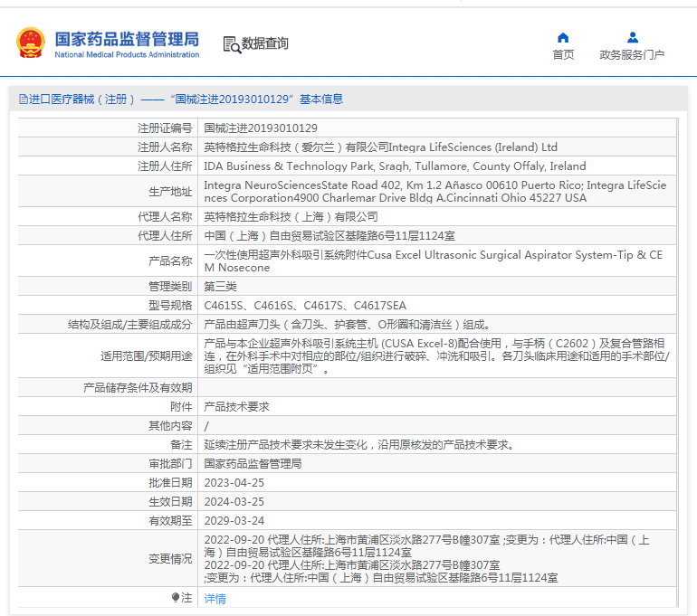Screen dimensions: 697x616
Task: Click the 生效日期 label
Action: [170, 502]
